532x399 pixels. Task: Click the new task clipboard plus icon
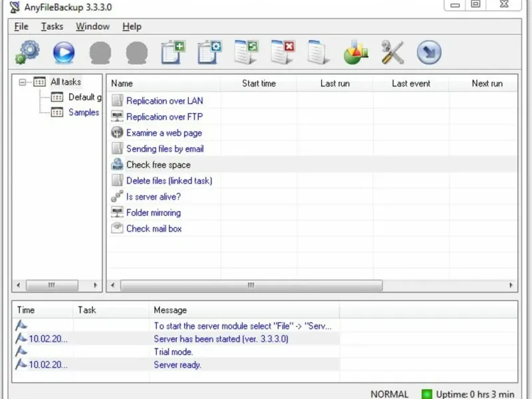pyautogui.click(x=173, y=53)
